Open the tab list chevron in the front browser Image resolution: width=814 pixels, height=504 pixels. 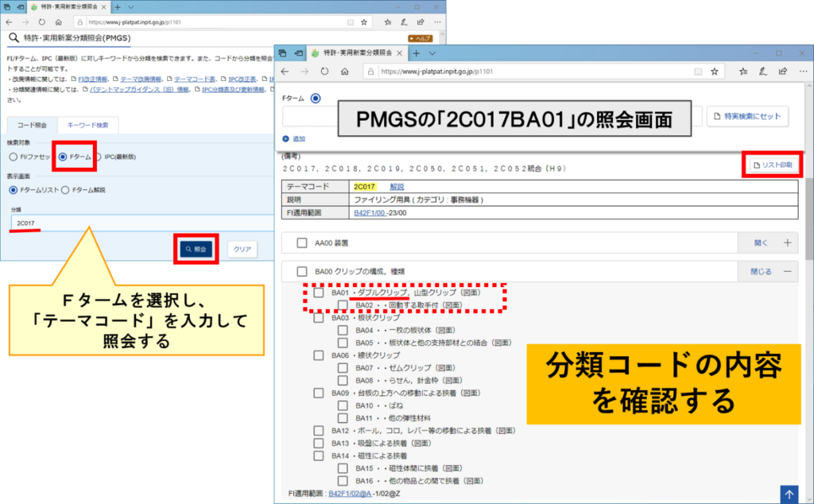click(x=432, y=52)
